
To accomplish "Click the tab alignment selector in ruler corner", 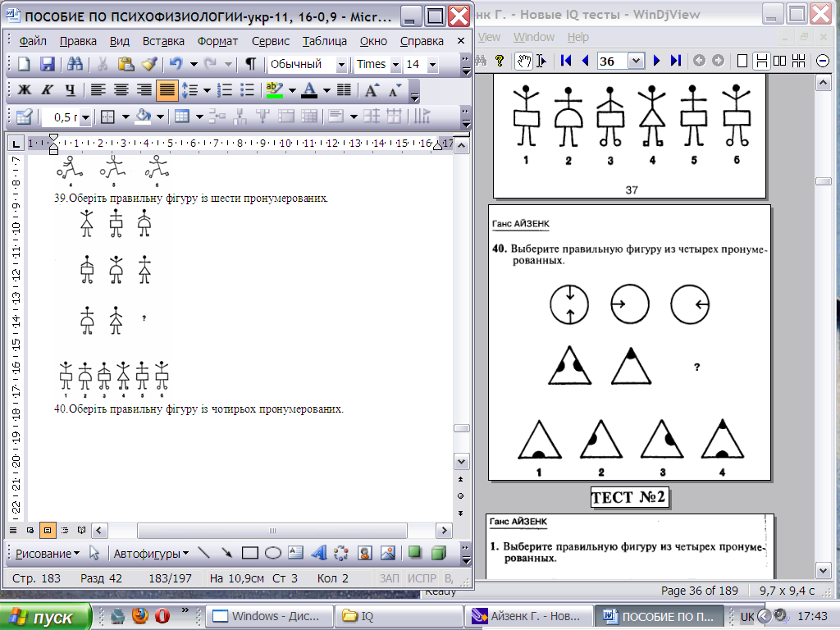I will click(x=16, y=143).
